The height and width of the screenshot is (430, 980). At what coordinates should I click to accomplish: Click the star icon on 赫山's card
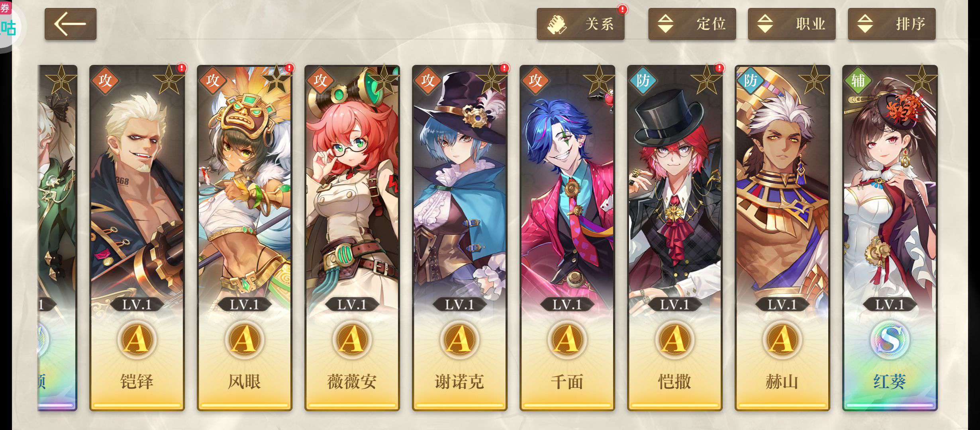(x=814, y=80)
